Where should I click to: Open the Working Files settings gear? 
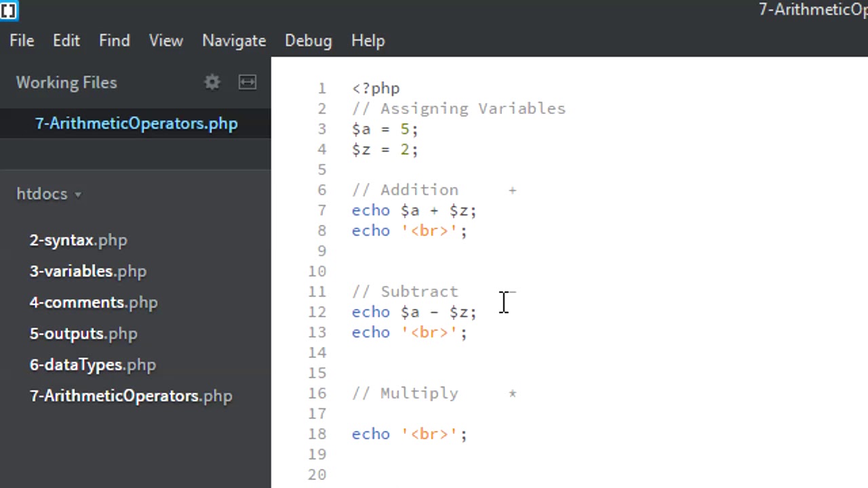(x=212, y=83)
